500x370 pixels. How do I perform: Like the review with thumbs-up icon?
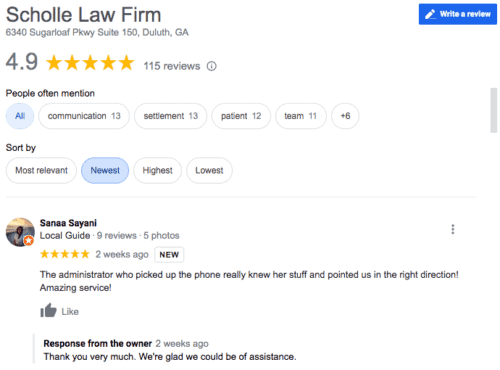coord(49,311)
